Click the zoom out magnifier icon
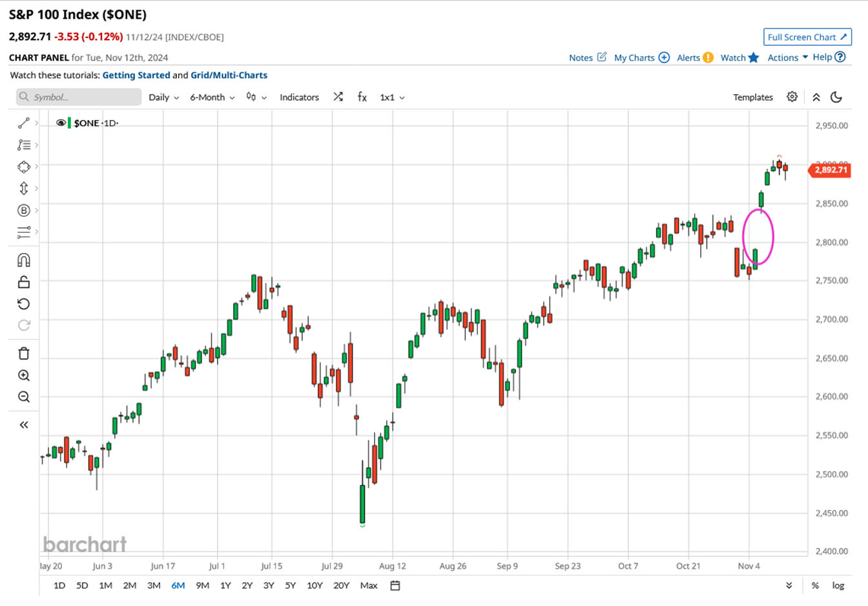868x606 pixels. [x=24, y=397]
